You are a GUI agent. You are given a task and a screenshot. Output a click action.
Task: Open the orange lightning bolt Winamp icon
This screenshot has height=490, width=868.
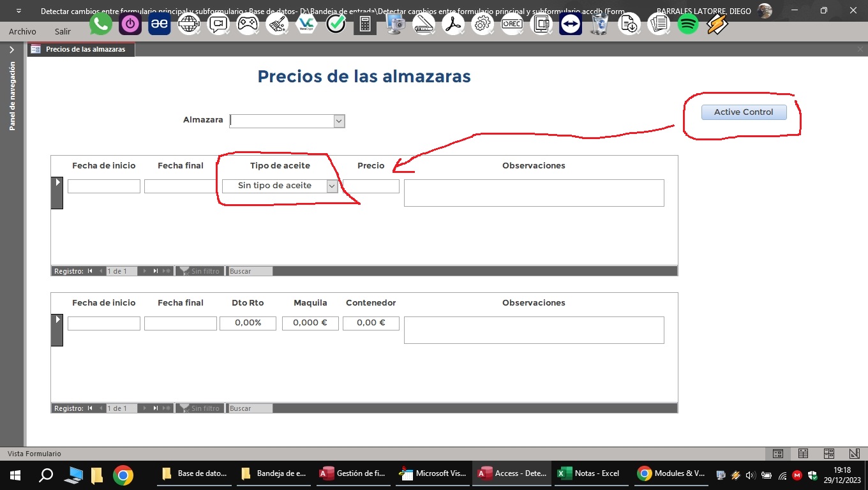point(717,24)
